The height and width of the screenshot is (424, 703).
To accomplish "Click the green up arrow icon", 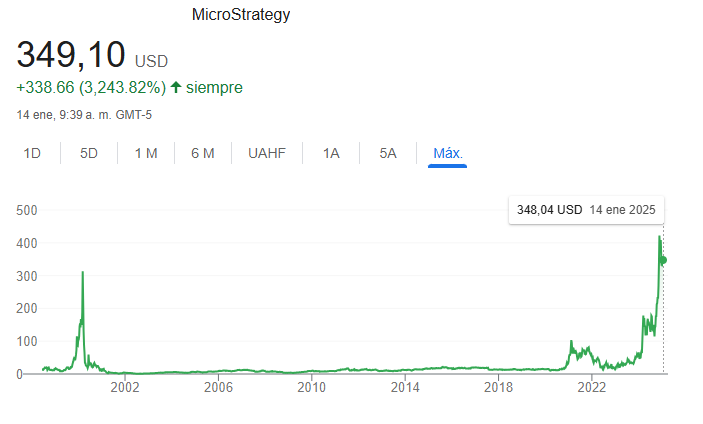I will coord(176,87).
